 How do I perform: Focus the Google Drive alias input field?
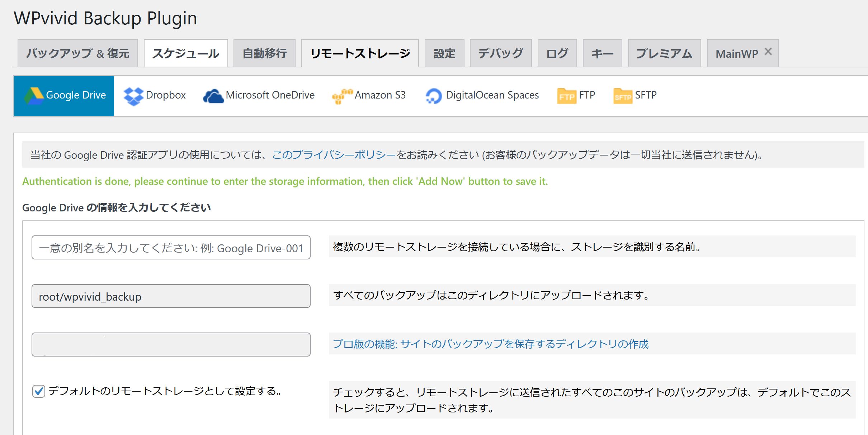click(x=171, y=248)
